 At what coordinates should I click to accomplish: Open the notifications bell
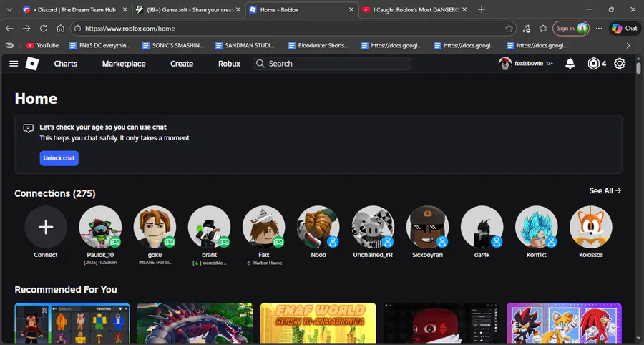tap(570, 64)
